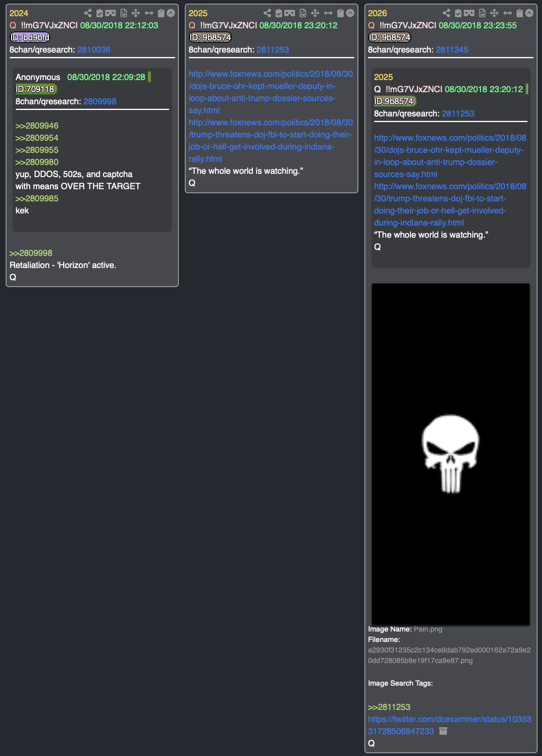Click the four-way move icon on post 2026
The width and height of the screenshot is (542, 756).
[x=494, y=13]
